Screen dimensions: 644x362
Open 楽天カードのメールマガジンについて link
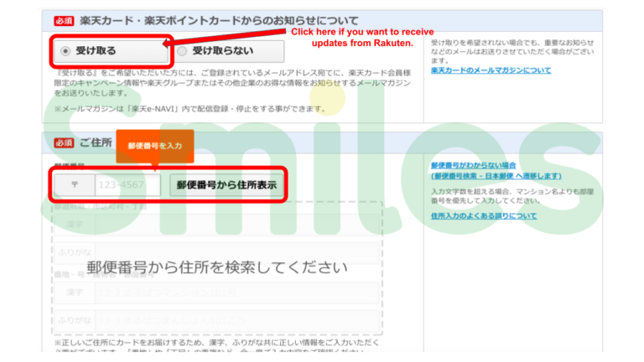pos(491,70)
